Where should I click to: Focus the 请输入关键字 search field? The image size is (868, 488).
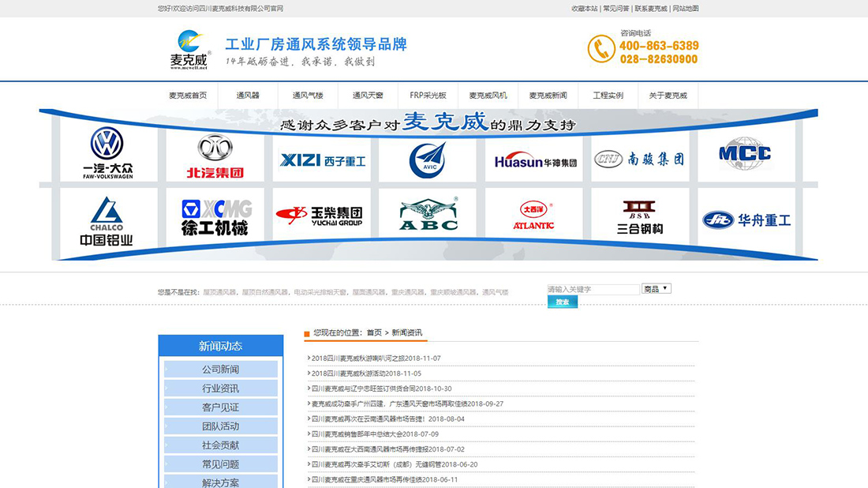pos(593,289)
